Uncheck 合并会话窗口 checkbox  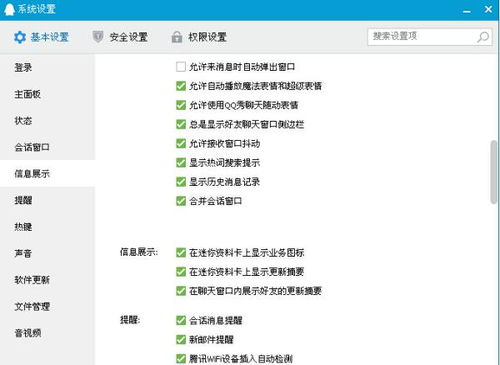click(181, 201)
